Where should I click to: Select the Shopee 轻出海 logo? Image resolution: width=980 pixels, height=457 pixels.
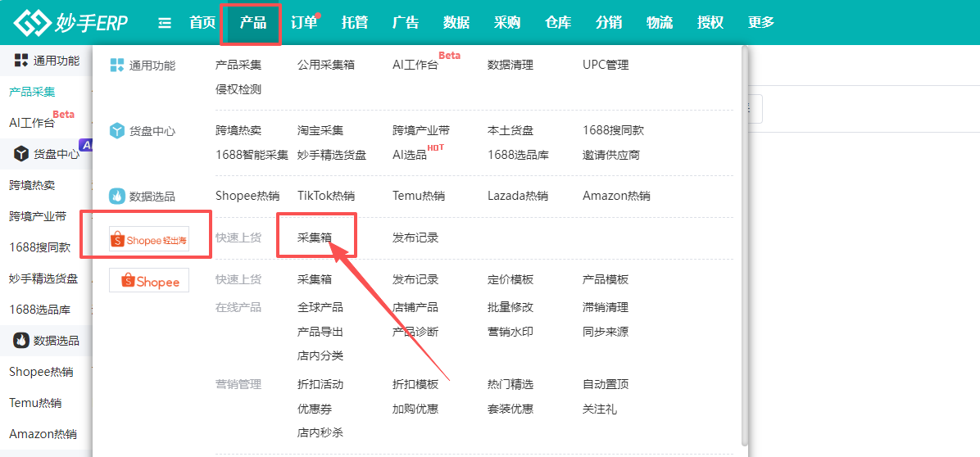pos(149,240)
